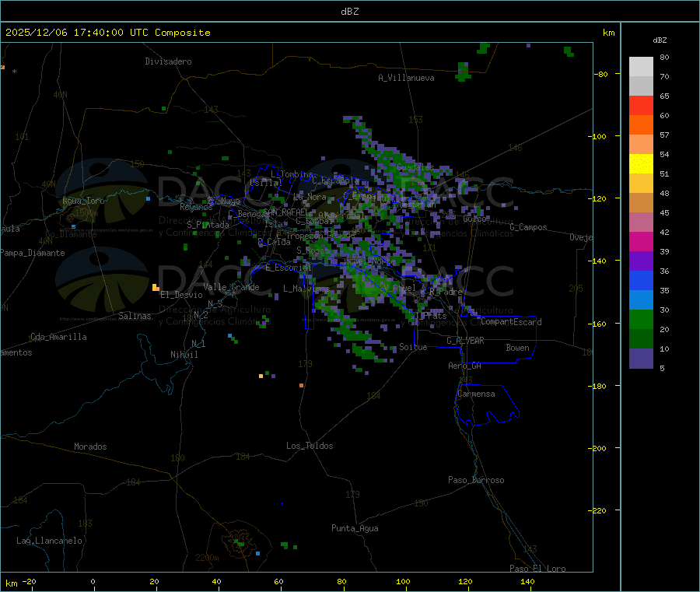Click the Pampa_Diamante map label
The image size is (700, 592).
33,253
